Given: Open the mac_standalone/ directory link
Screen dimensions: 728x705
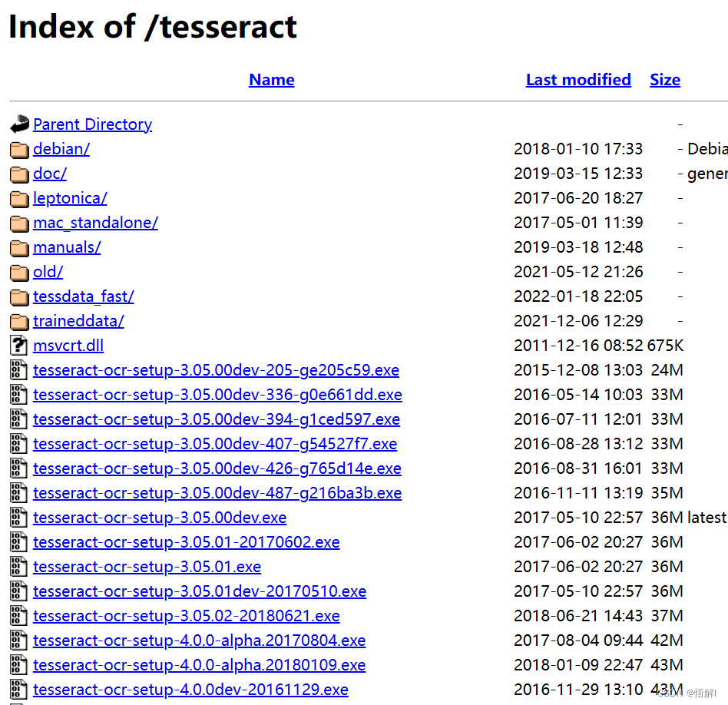Looking at the screenshot, I should click(x=96, y=223).
